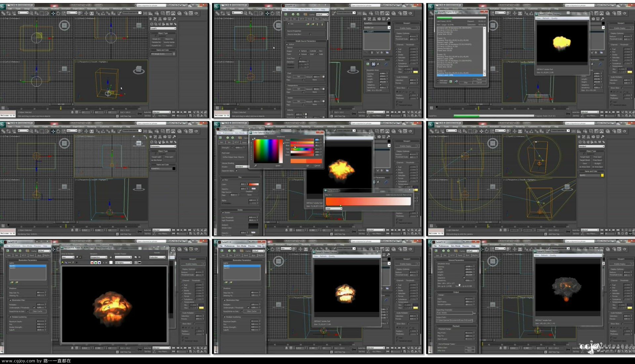The width and height of the screenshot is (635, 364).
Task: Click Save Image icon in rendered frame window
Action: pos(63,263)
